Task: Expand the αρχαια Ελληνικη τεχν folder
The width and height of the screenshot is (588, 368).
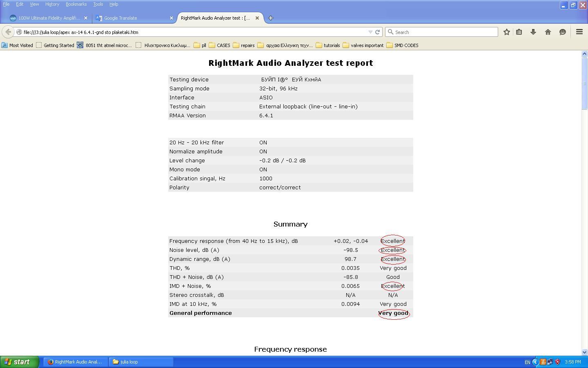Action: (285, 45)
